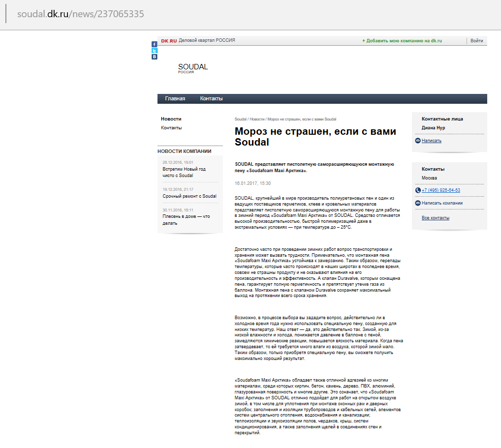Open Деловой квартал РОССИЯ link

(207, 40)
